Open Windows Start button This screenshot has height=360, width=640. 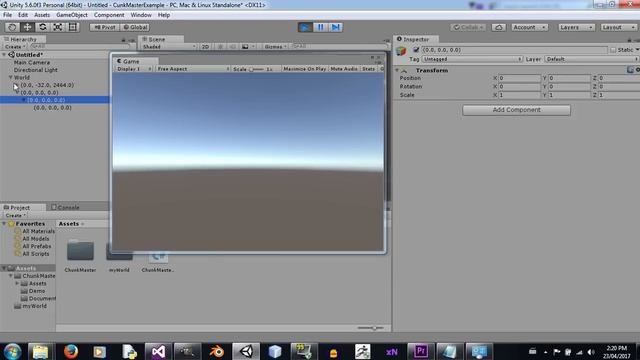click(x=12, y=351)
